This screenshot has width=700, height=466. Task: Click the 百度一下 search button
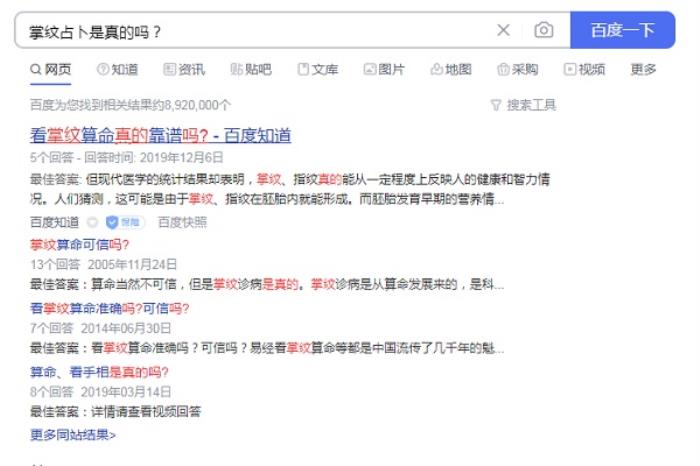[x=622, y=30]
